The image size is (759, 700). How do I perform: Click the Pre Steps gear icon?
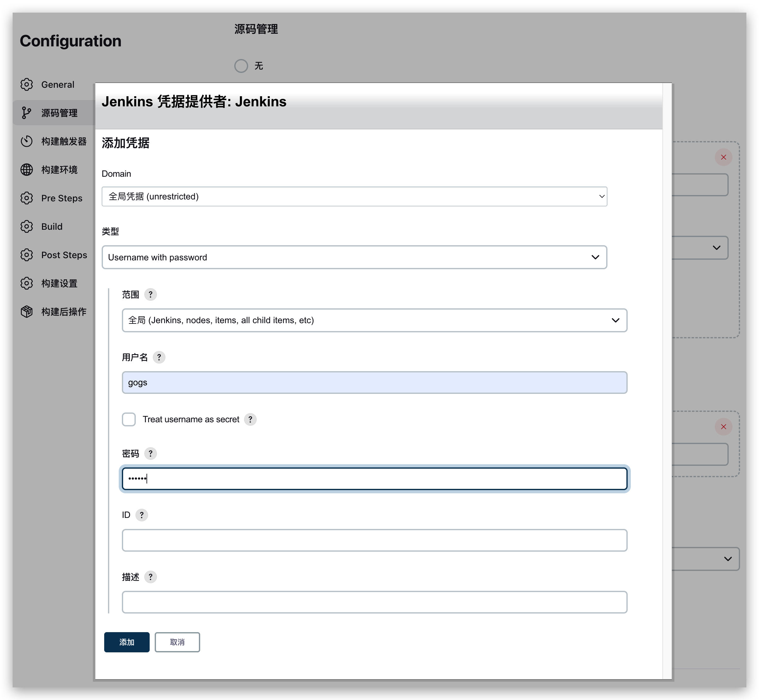coord(27,198)
